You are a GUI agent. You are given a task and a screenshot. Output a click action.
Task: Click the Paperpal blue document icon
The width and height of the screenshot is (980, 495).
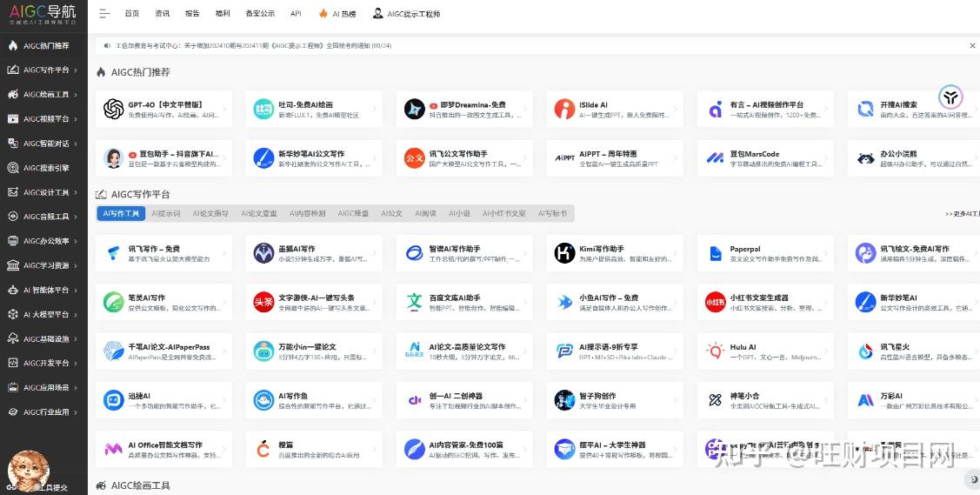point(715,253)
